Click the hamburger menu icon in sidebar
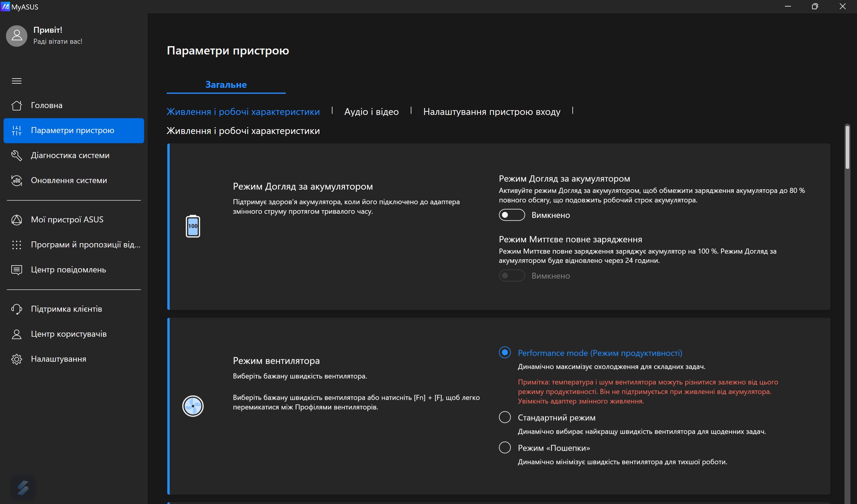 [x=16, y=81]
